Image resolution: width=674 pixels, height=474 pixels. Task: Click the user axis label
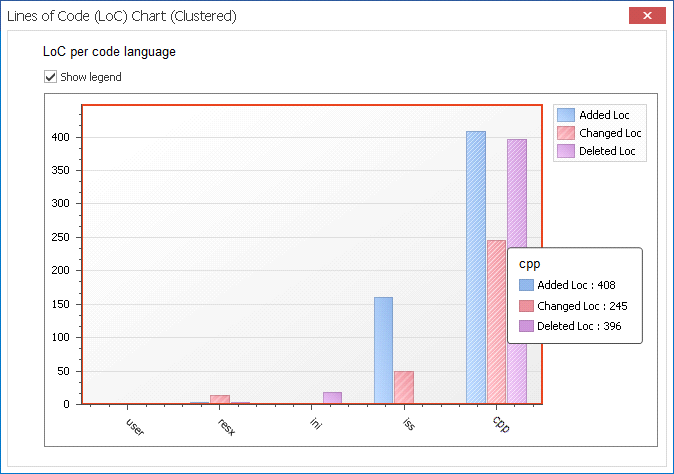136,427
